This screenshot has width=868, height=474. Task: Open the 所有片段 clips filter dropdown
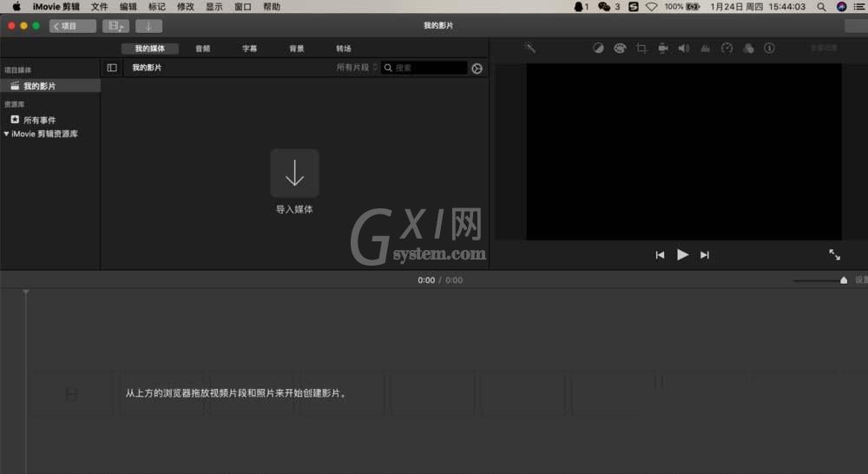(357, 68)
